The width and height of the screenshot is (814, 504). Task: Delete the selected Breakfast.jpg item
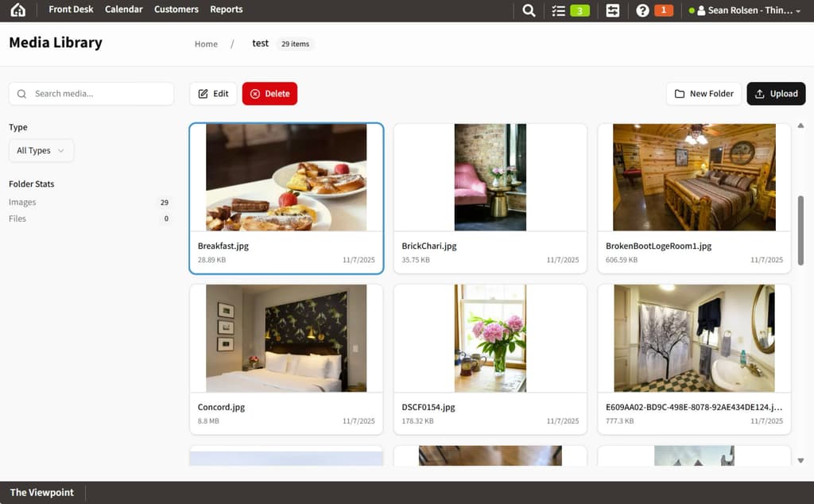click(270, 93)
